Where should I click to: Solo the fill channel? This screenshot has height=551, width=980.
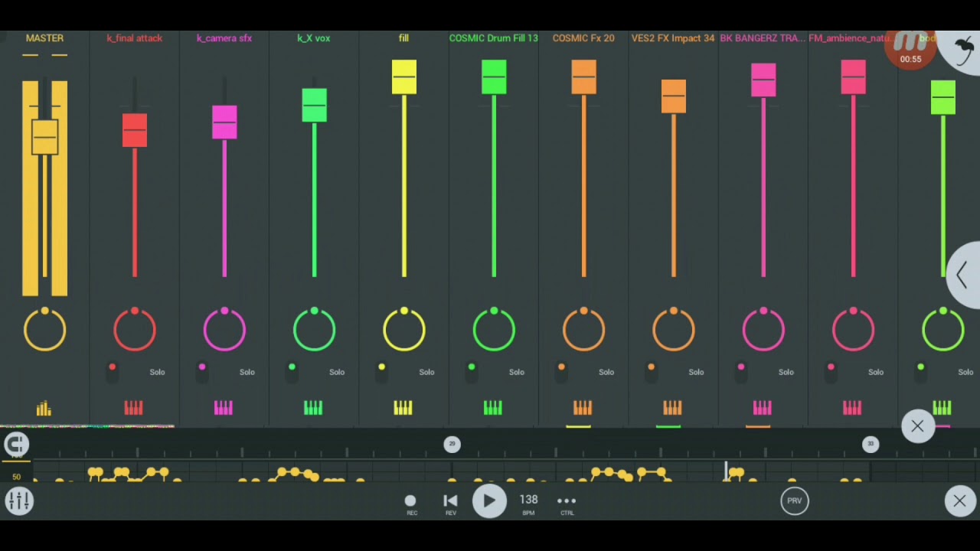click(x=426, y=372)
